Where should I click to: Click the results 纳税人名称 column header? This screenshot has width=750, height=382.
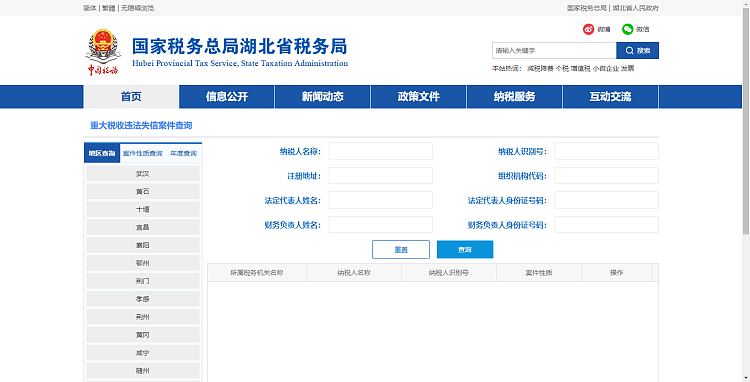click(x=354, y=273)
